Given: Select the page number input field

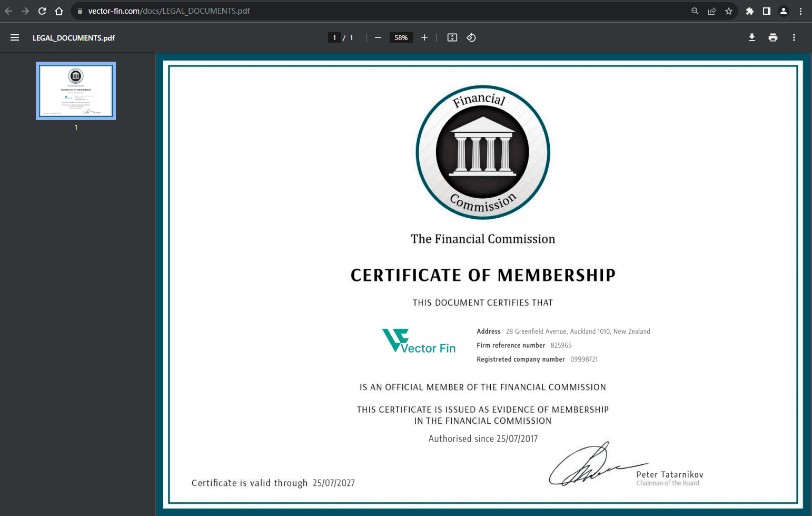Looking at the screenshot, I should (x=334, y=37).
